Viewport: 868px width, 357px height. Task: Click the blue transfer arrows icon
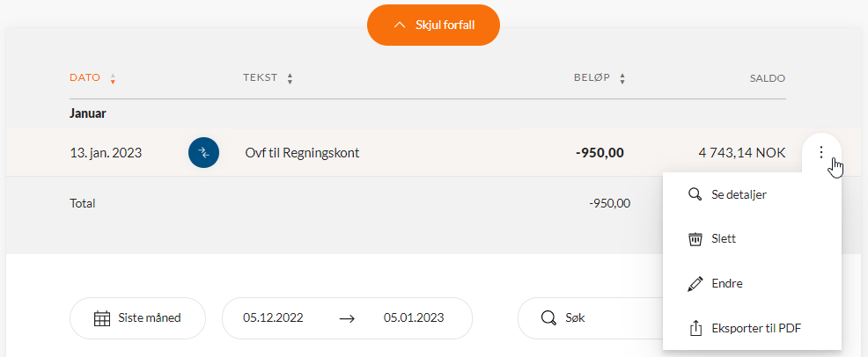click(x=203, y=153)
